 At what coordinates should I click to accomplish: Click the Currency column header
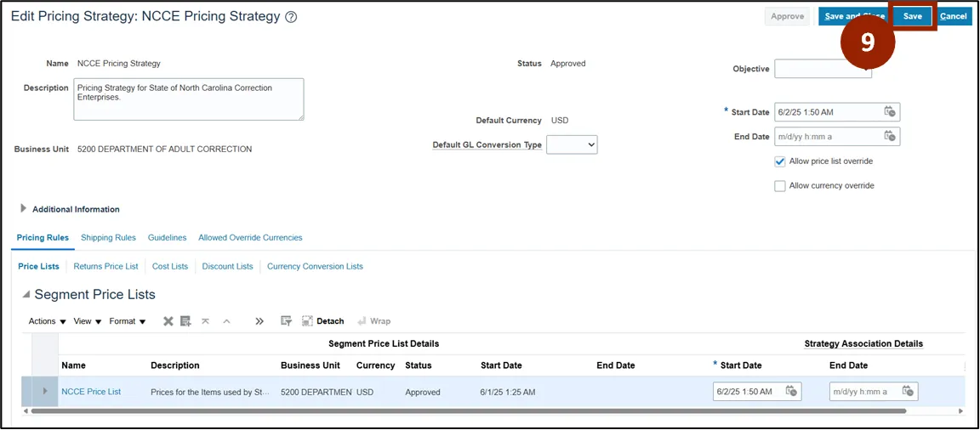tap(376, 365)
